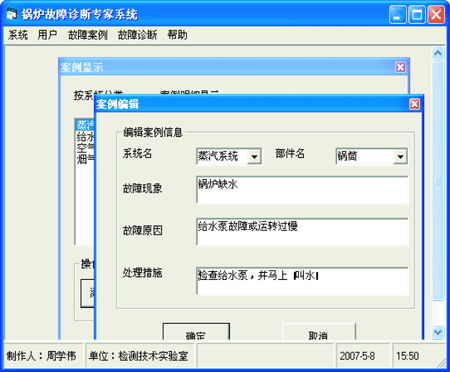Click the 部件名 label
The image size is (450, 372).
tap(290, 153)
